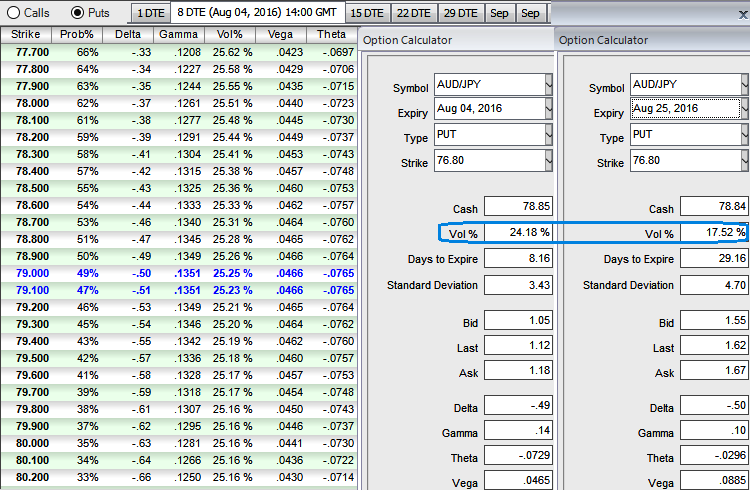Screen dimensions: 750x490
Task: Open the 15 DTE expiry tab
Action: pos(367,14)
